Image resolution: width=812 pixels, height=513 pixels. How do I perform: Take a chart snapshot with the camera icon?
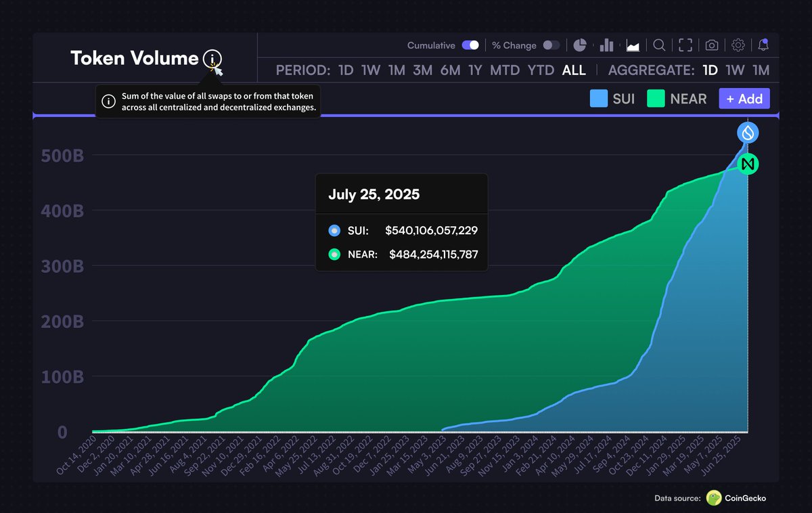click(712, 45)
